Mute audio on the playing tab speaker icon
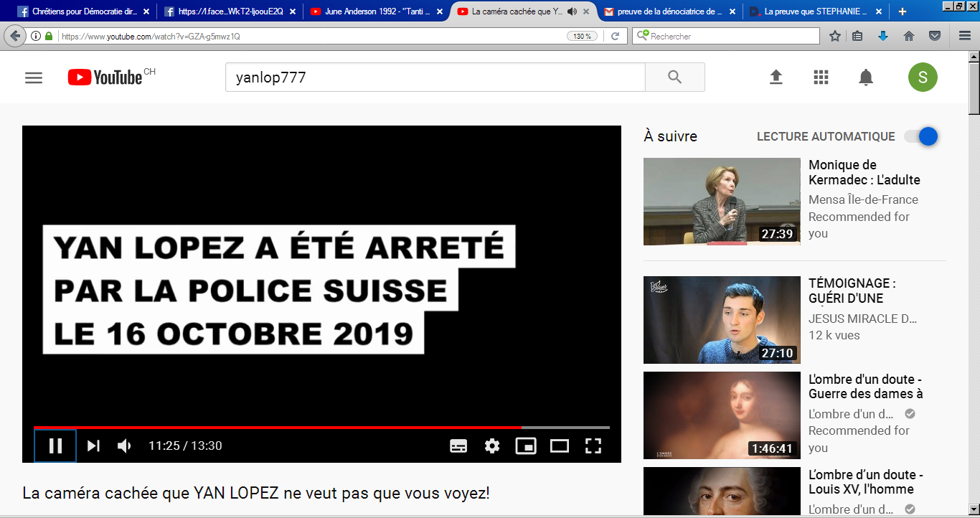980x518 pixels. pyautogui.click(x=572, y=11)
